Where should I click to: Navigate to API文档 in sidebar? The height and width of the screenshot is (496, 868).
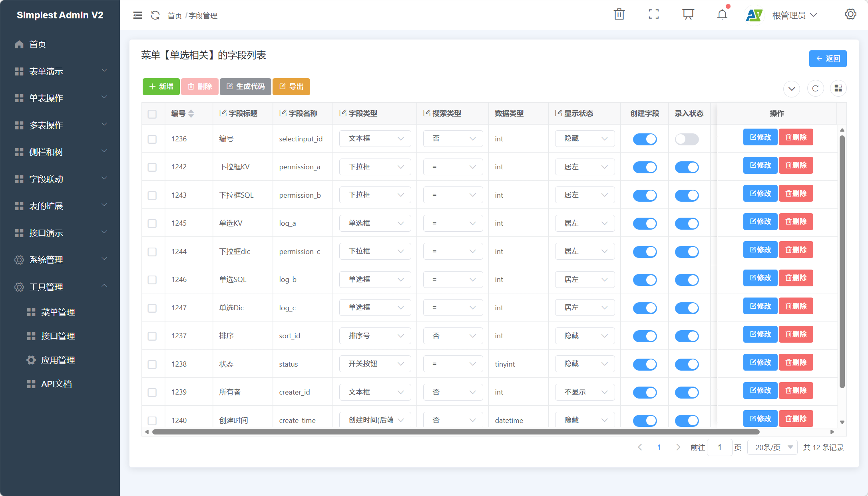(x=56, y=384)
